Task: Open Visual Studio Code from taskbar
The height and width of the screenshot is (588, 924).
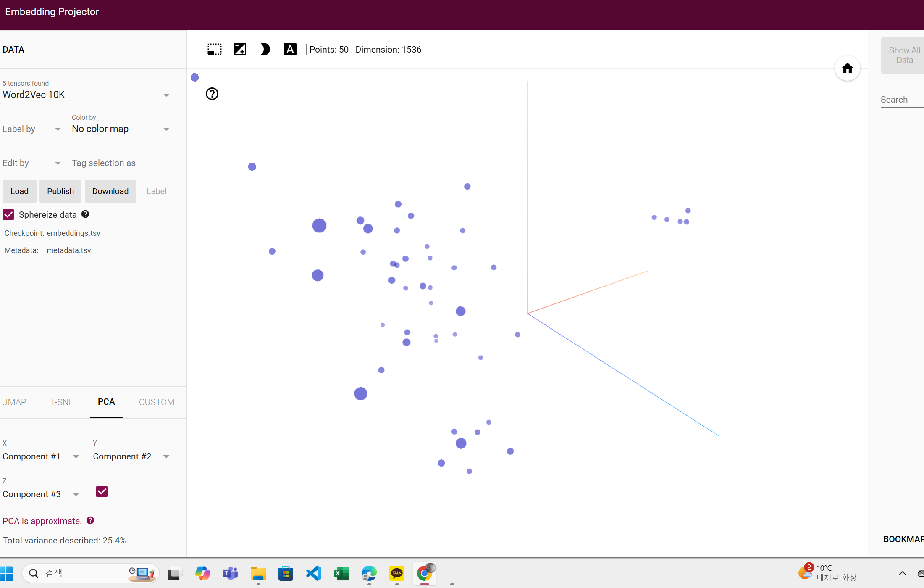Action: coord(314,573)
